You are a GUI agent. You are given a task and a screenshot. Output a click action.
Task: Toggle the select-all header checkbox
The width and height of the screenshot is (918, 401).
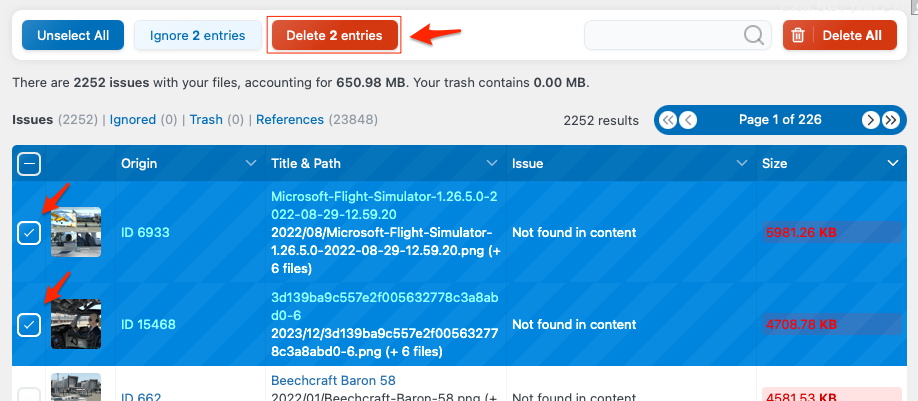[29, 163]
